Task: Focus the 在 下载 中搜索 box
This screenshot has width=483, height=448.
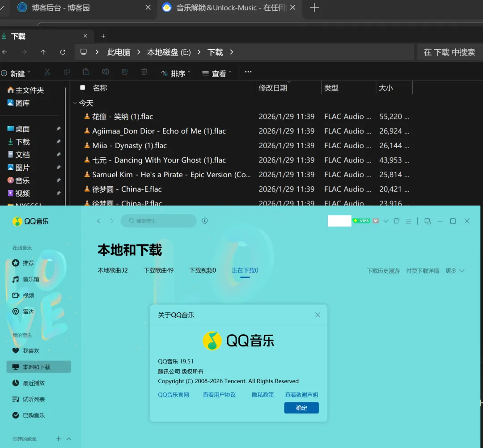Action: pyautogui.click(x=450, y=52)
